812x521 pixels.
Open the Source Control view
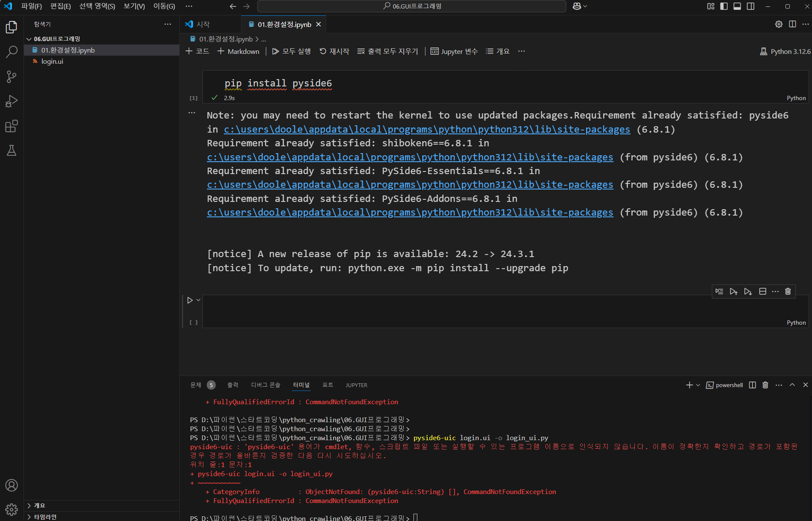click(x=12, y=77)
